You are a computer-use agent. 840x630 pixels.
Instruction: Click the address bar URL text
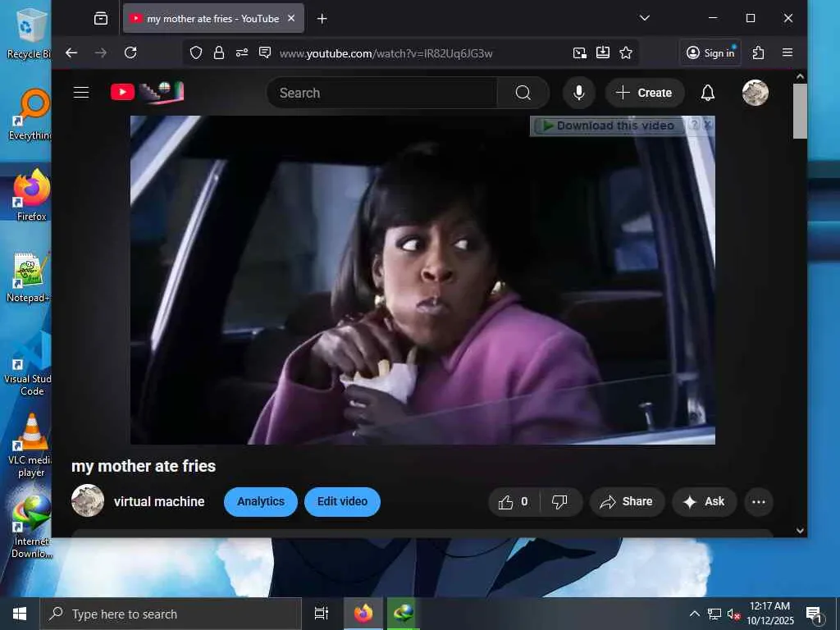pos(386,53)
